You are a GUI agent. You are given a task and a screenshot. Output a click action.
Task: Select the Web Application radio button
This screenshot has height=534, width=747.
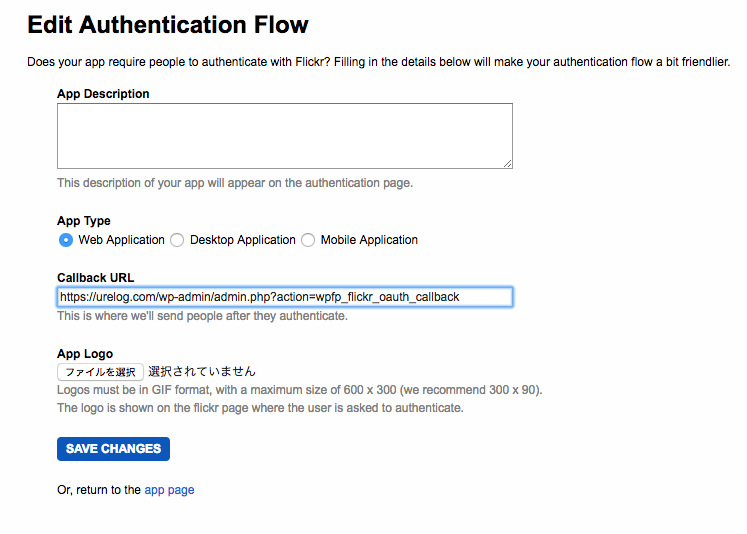(x=66, y=240)
